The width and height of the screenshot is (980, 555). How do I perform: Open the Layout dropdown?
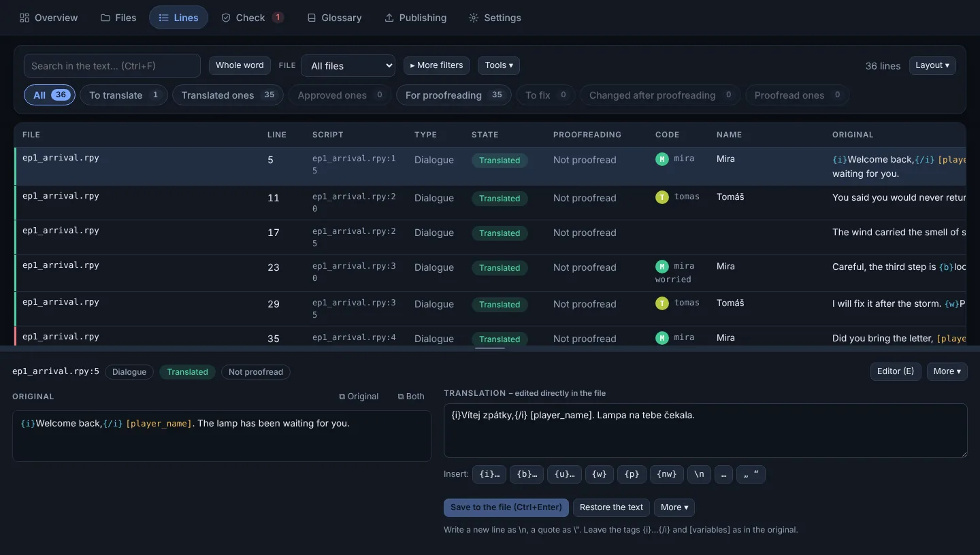coord(932,65)
